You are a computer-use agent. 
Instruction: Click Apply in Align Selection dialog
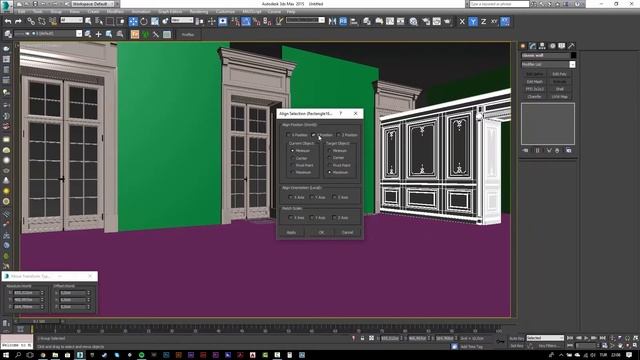[x=291, y=232]
